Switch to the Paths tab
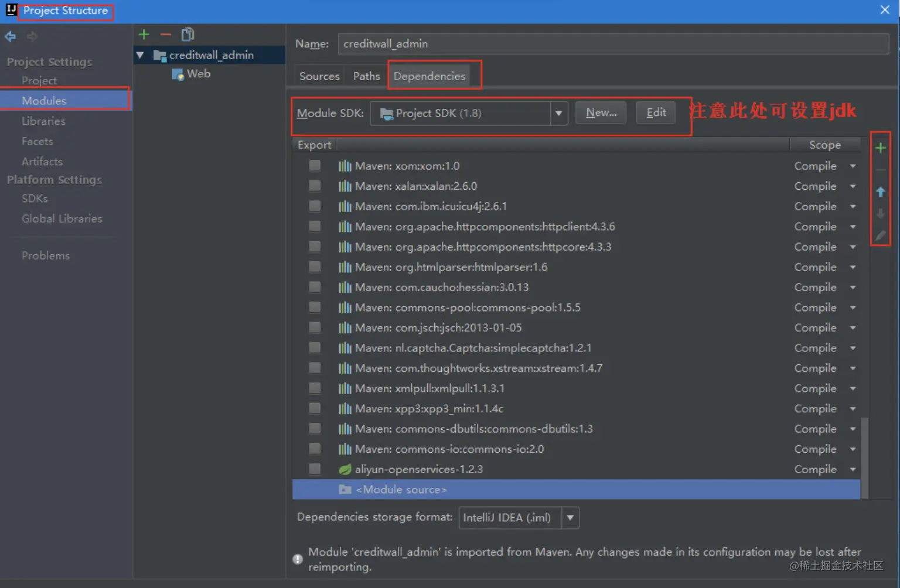 click(366, 76)
